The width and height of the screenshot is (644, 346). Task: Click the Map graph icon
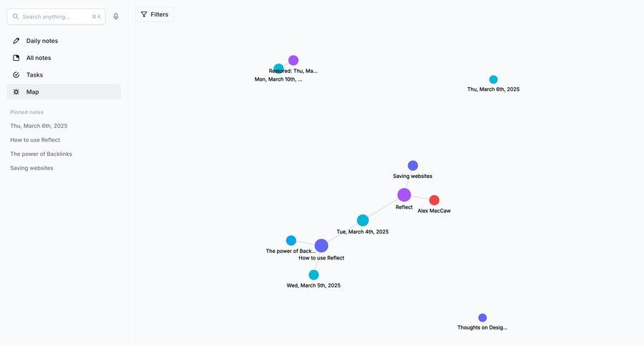[16, 92]
